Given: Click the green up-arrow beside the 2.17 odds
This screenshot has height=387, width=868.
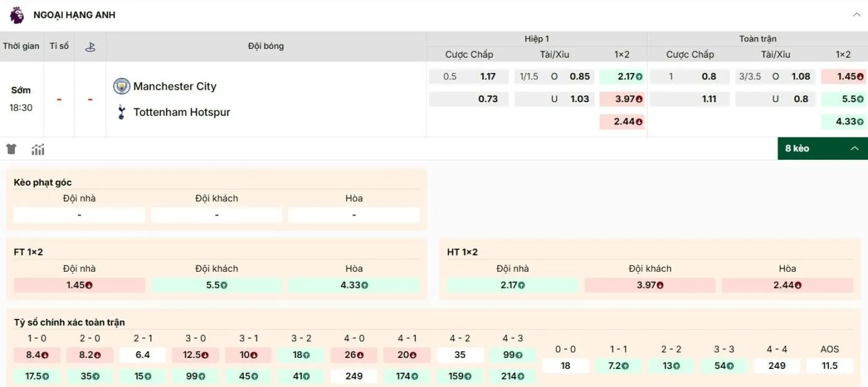Looking at the screenshot, I should [x=639, y=76].
